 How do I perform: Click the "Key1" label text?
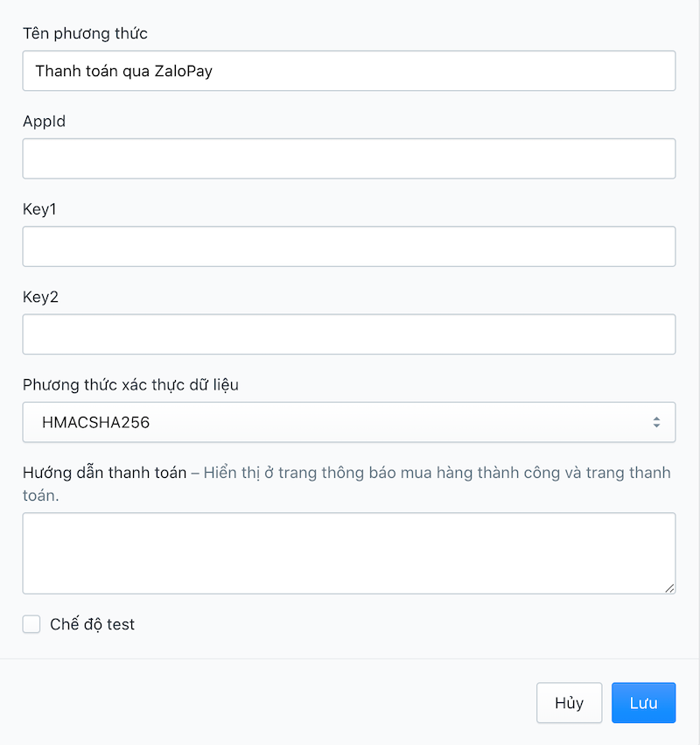point(39,209)
